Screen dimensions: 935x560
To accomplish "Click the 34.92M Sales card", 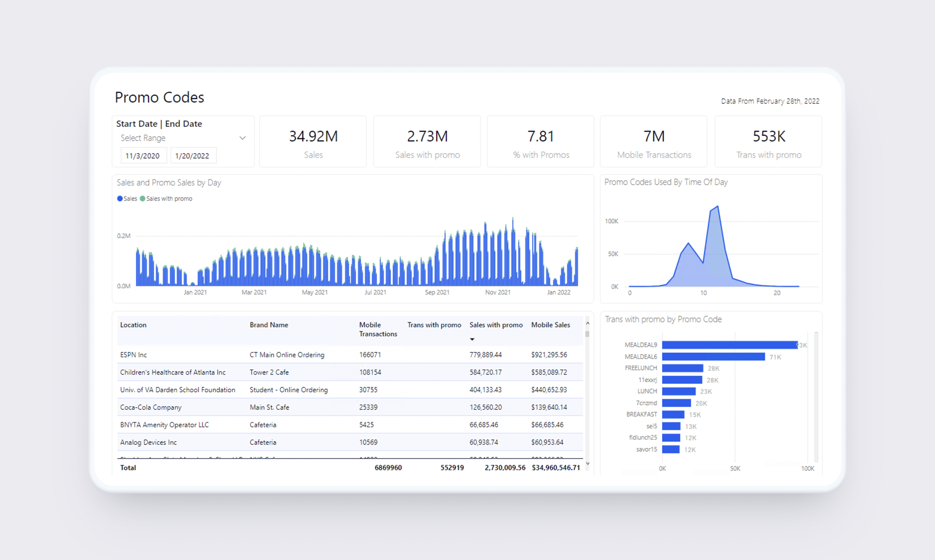I will [313, 142].
